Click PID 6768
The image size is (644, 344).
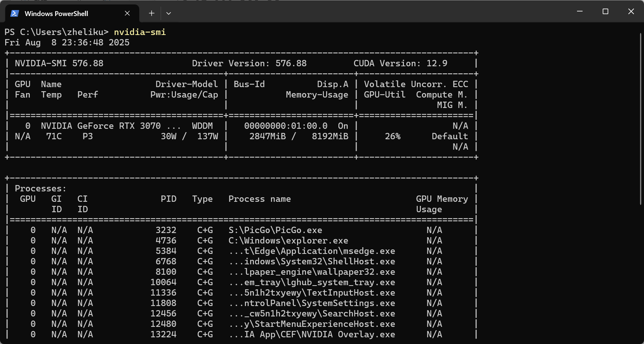coord(166,261)
